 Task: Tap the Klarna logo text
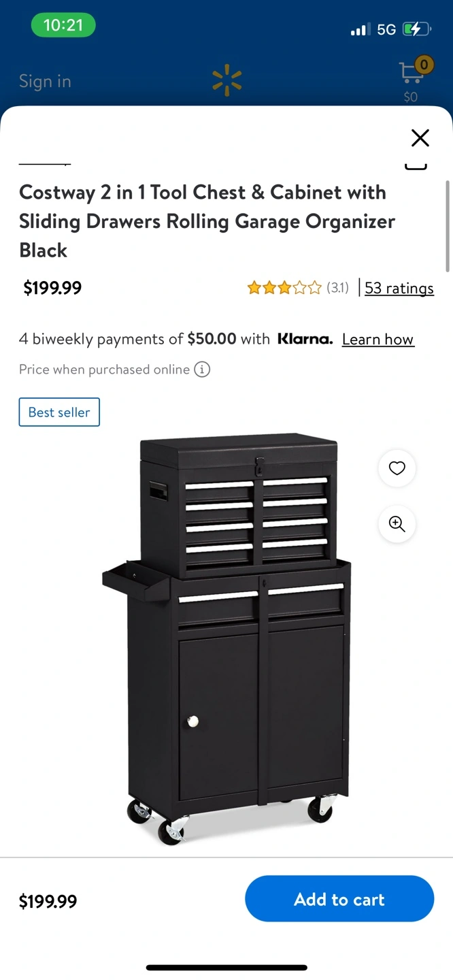(305, 339)
